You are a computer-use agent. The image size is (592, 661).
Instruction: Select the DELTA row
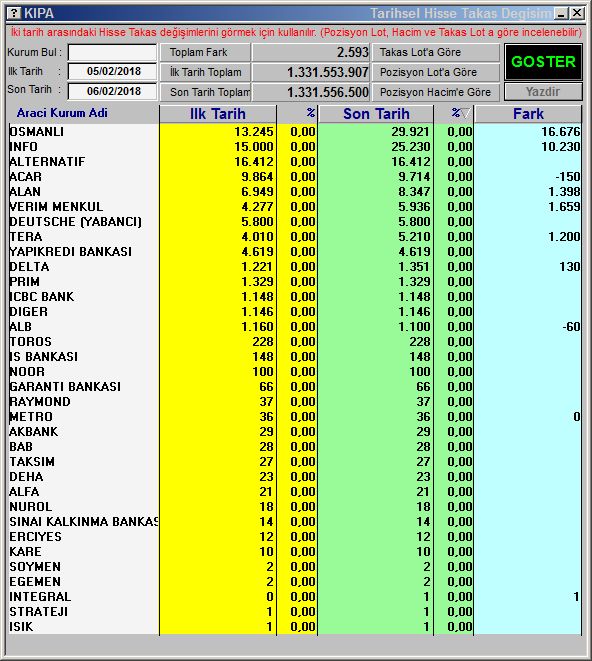click(x=295, y=266)
